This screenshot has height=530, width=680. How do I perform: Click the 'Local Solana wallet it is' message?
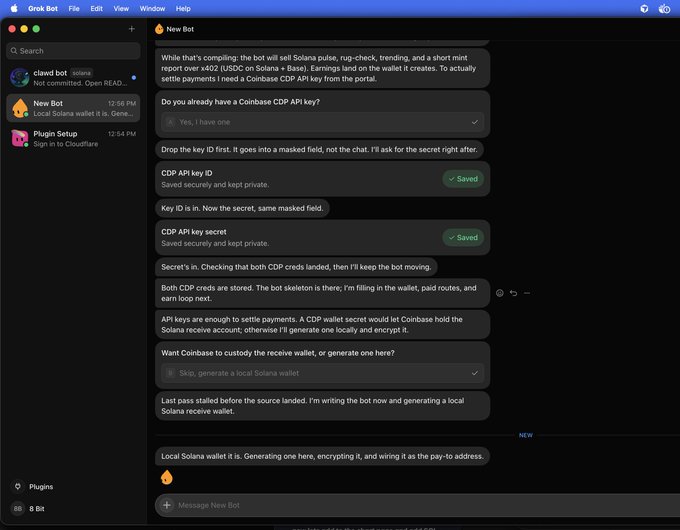pos(322,456)
